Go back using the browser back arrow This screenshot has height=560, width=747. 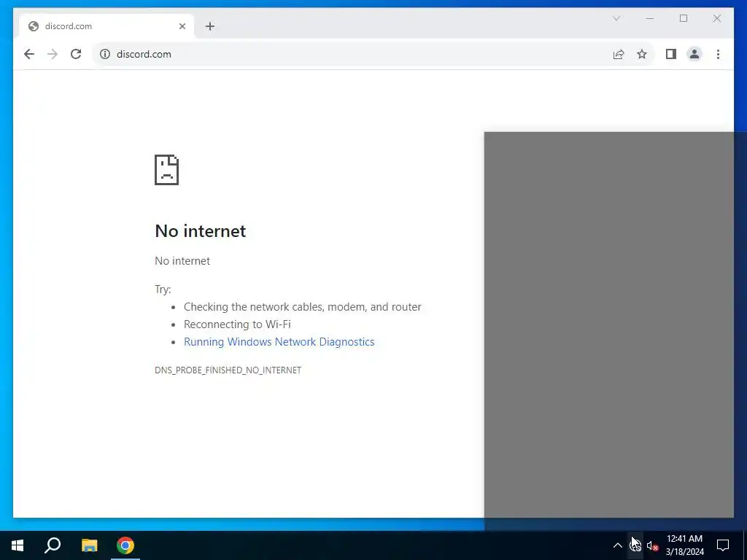29,54
